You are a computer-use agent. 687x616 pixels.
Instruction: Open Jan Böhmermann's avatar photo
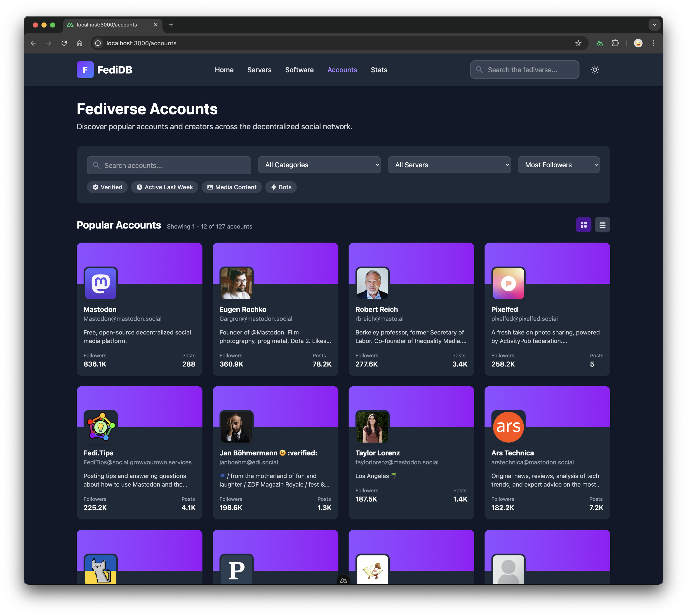[236, 427]
